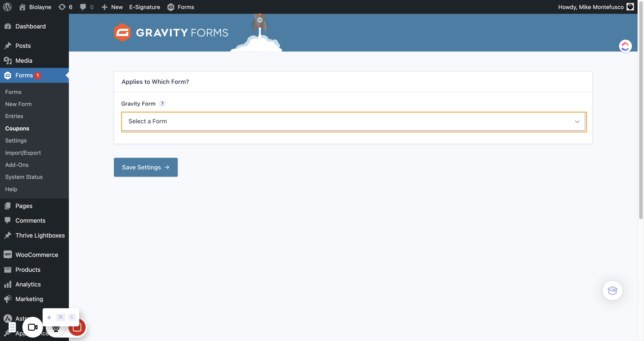Open the Import/Export submenu item
The image size is (644, 341).
[x=23, y=153]
